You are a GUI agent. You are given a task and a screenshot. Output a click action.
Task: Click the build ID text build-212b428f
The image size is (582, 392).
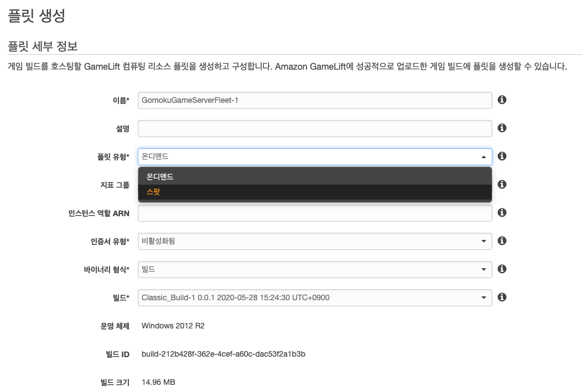click(x=224, y=354)
